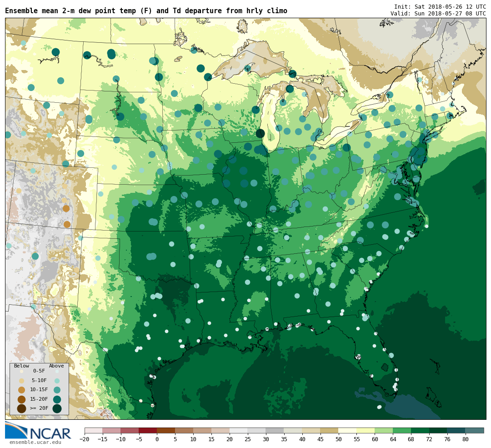Pick the 50 to 55 pale yellow swatch

[348, 430]
